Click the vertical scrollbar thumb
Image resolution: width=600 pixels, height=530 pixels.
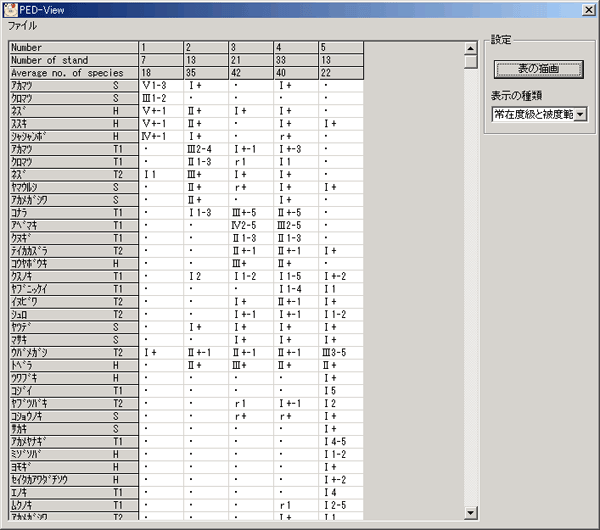click(x=470, y=61)
